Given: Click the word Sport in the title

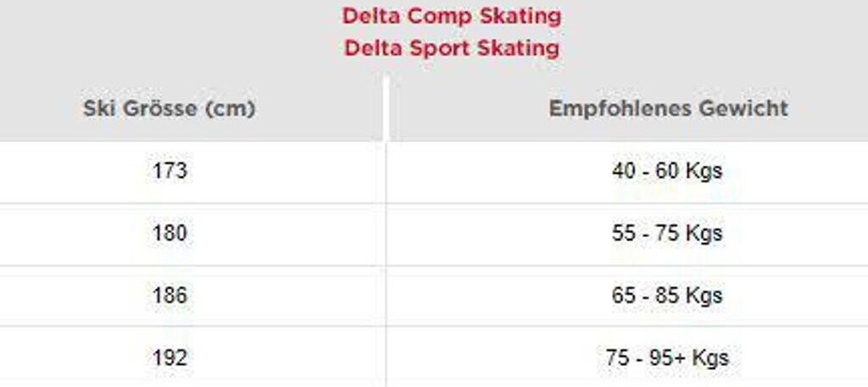Looking at the screenshot, I should pos(433,48).
